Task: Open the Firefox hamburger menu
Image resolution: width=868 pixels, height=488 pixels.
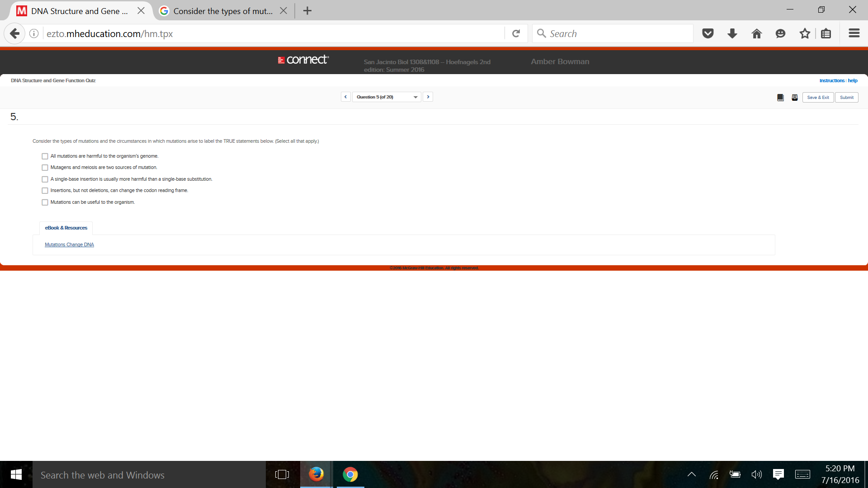Action: 854,33
